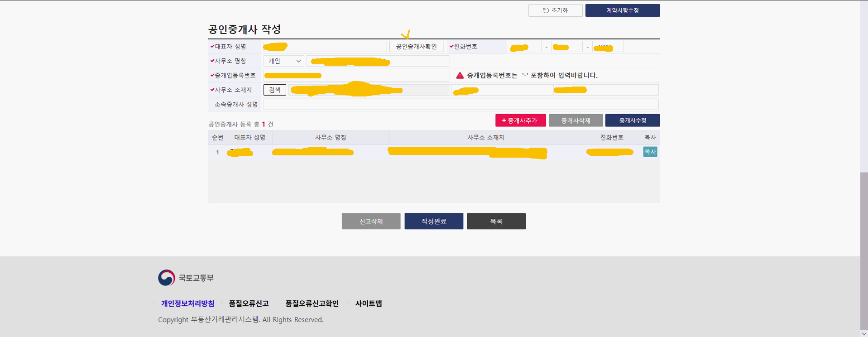The image size is (868, 337).
Task: Open the 개인 office type dropdown
Action: click(284, 61)
